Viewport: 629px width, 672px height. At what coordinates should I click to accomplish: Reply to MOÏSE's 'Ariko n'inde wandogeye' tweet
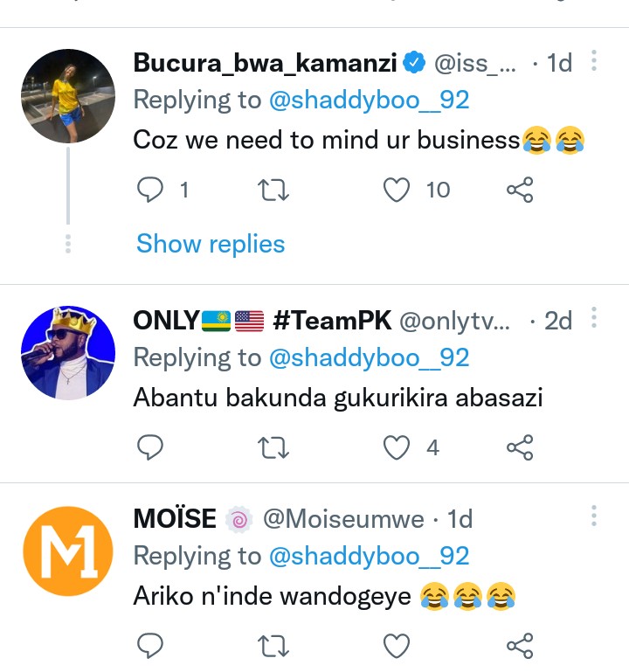click(x=152, y=647)
